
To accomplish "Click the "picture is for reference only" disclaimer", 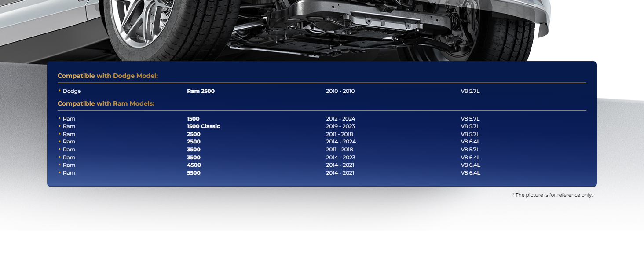I will point(552,195).
